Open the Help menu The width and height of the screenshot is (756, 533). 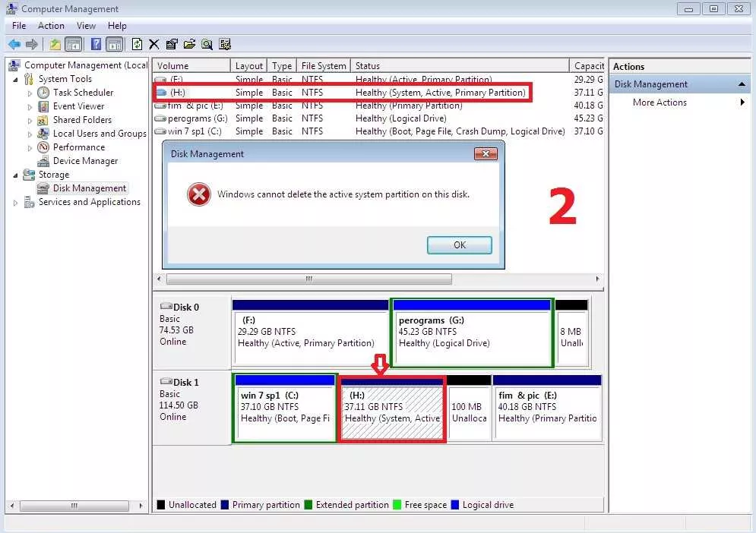[117, 26]
